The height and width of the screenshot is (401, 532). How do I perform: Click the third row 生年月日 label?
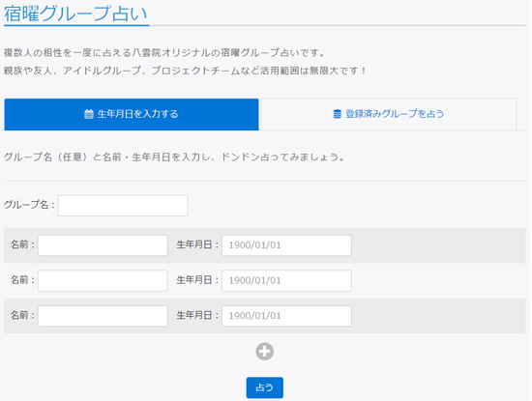tap(197, 315)
